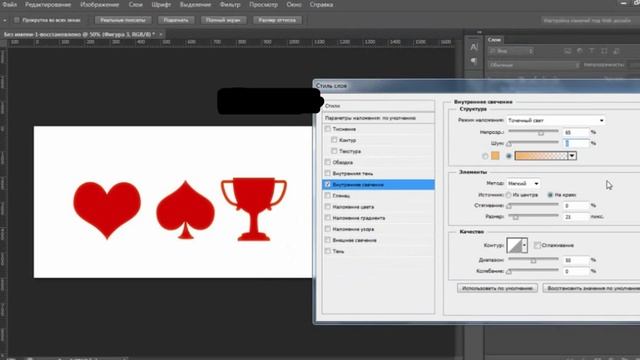Click the Полный экран button
640x360 pixels.
(x=223, y=20)
